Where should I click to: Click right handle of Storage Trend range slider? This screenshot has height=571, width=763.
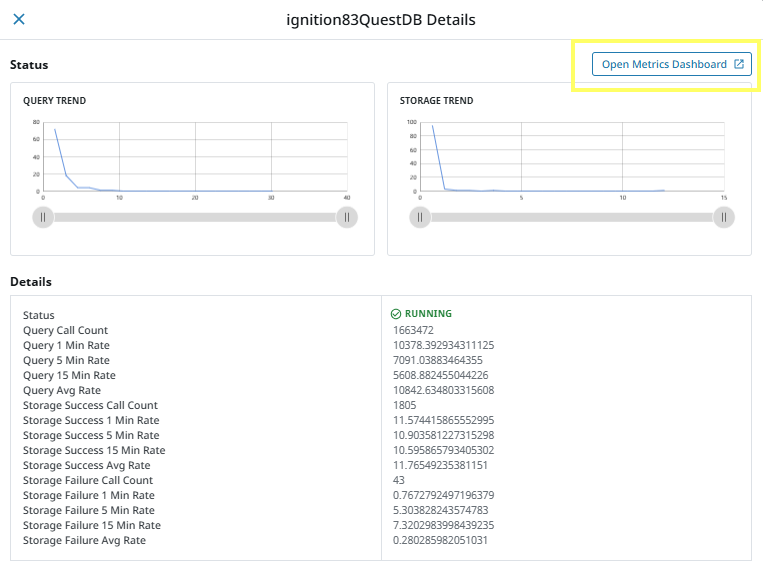724,217
